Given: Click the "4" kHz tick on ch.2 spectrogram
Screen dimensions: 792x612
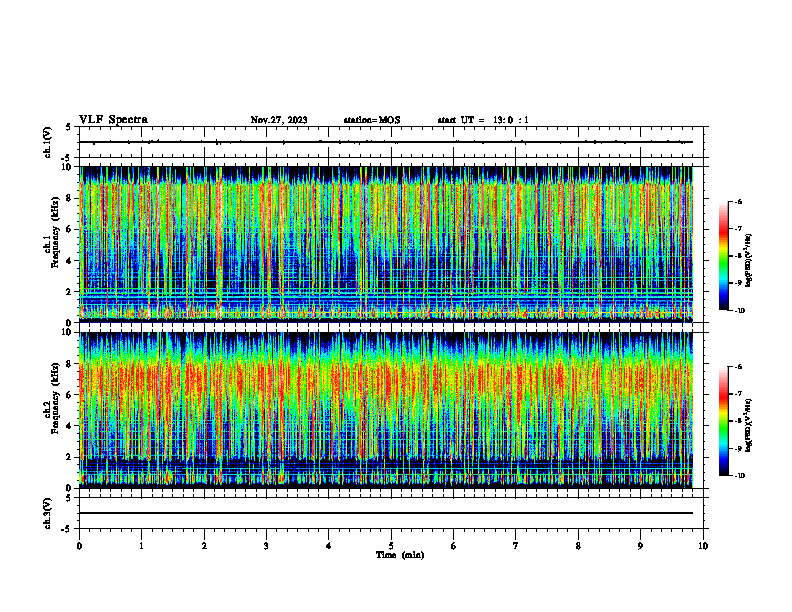Looking at the screenshot, I should pyautogui.click(x=70, y=426).
